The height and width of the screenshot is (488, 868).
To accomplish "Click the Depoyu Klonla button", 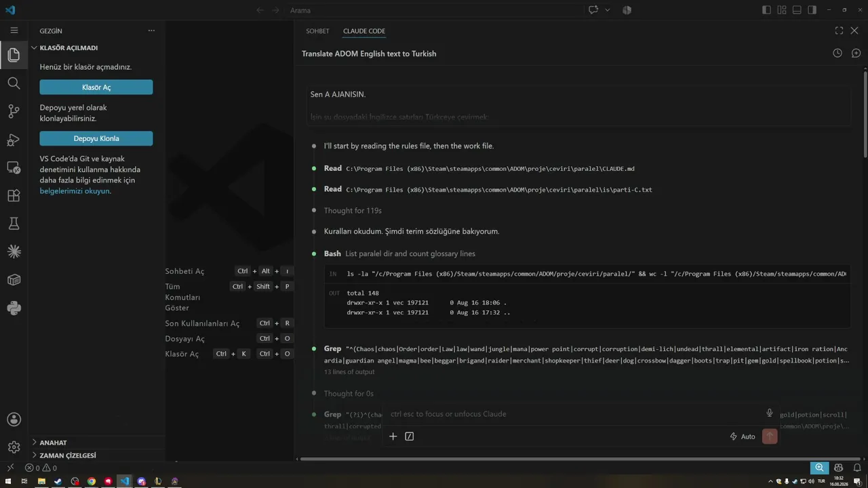I will 96,138.
